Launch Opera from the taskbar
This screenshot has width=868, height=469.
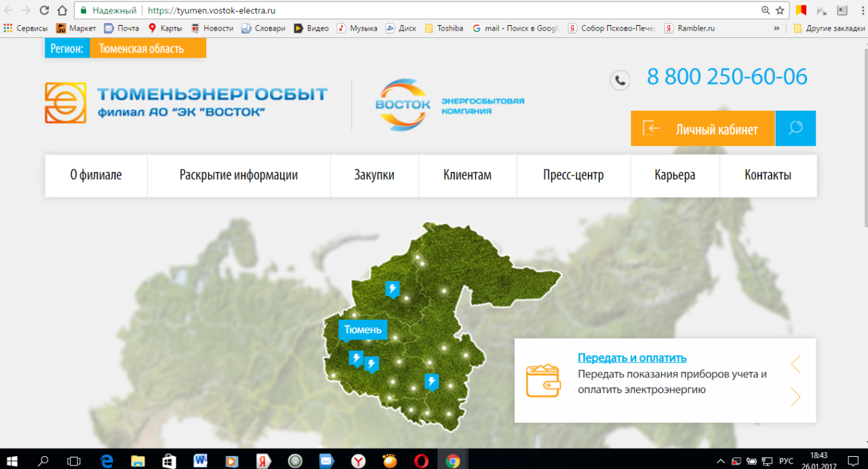421,460
